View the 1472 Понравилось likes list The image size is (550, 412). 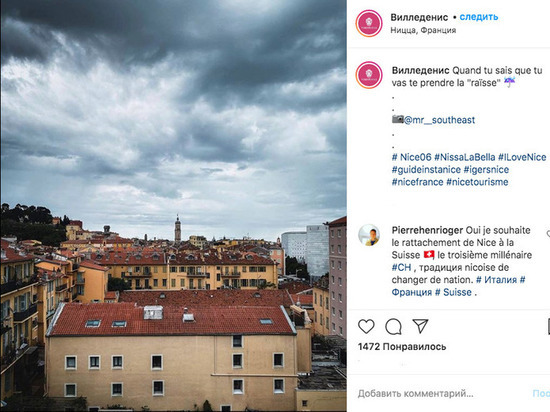pyautogui.click(x=402, y=347)
